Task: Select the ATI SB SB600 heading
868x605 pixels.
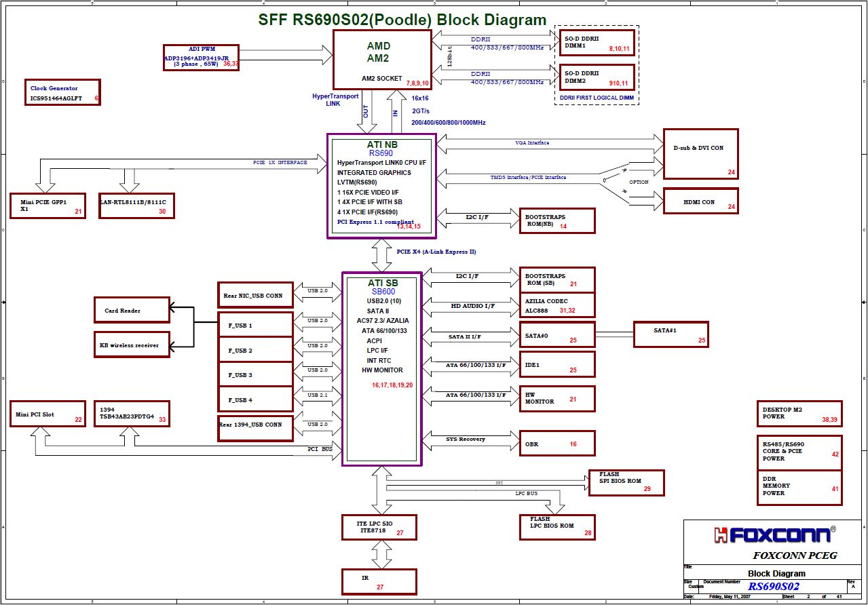Action: coord(382,287)
